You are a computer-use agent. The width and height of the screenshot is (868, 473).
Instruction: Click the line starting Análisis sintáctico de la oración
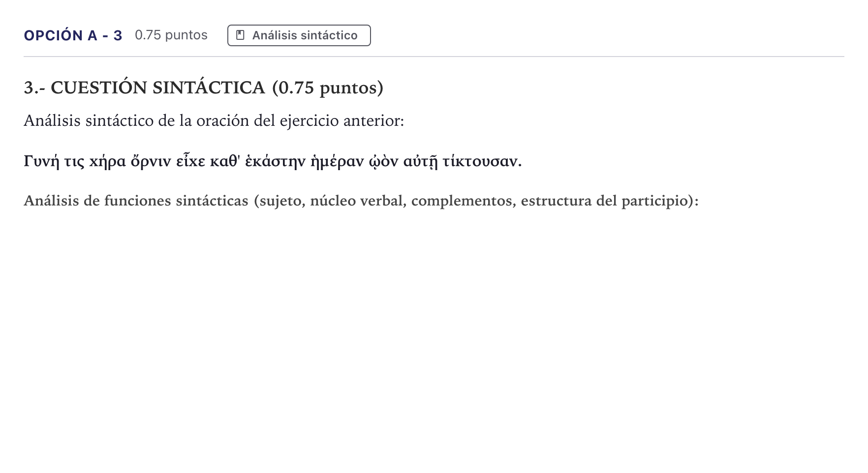[x=214, y=120]
